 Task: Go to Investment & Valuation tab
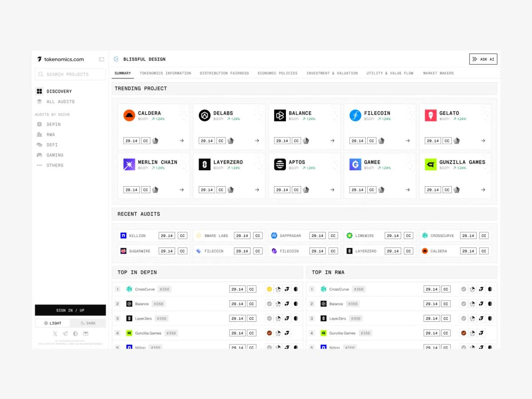coord(332,73)
